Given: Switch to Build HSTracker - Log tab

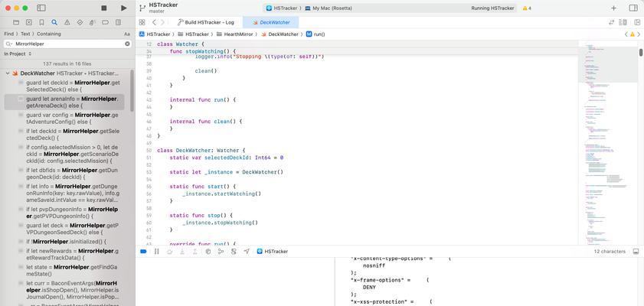Looking at the screenshot, I should [x=206, y=22].
